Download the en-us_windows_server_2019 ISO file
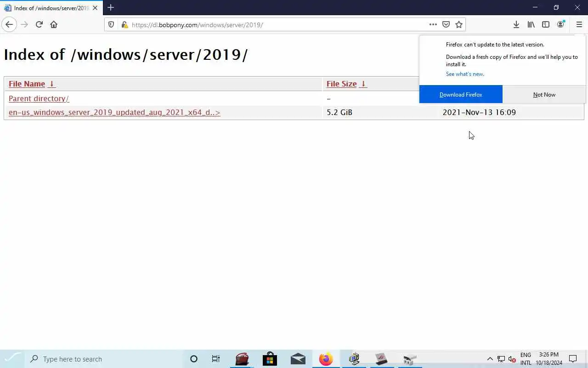This screenshot has height=368, width=588. [x=114, y=112]
